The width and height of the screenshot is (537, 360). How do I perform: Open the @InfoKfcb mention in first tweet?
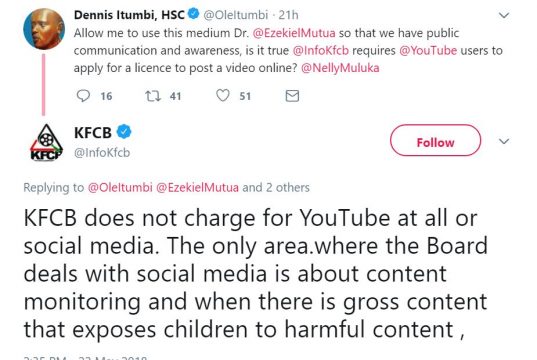[321, 50]
